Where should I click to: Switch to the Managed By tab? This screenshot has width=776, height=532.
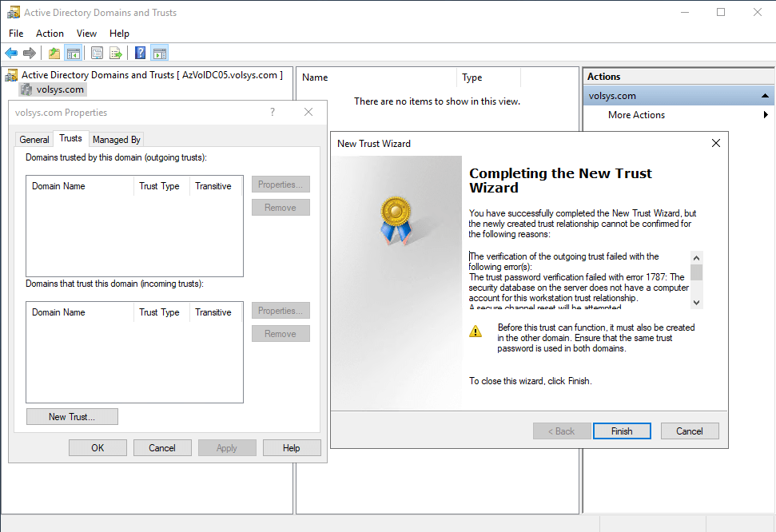tap(117, 140)
